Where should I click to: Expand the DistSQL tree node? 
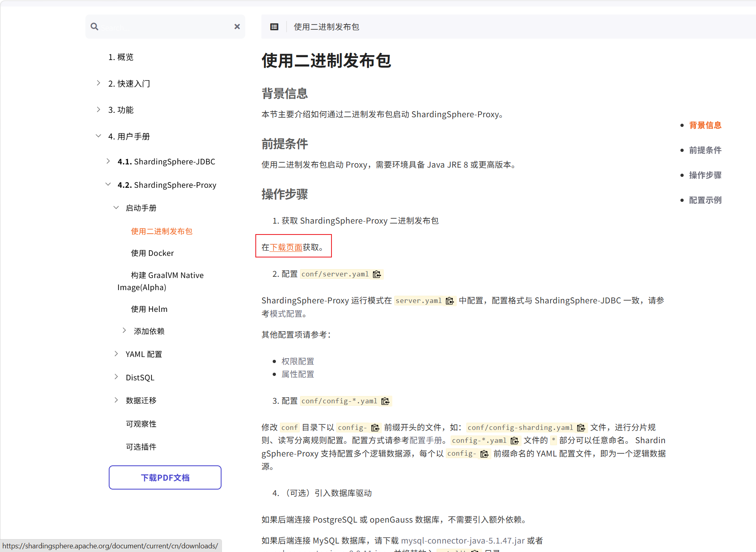[116, 377]
